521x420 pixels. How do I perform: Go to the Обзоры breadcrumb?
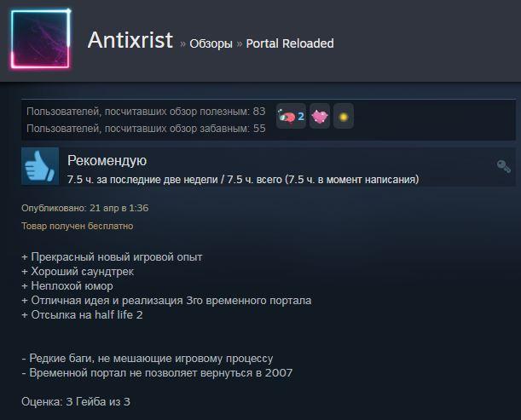point(211,43)
